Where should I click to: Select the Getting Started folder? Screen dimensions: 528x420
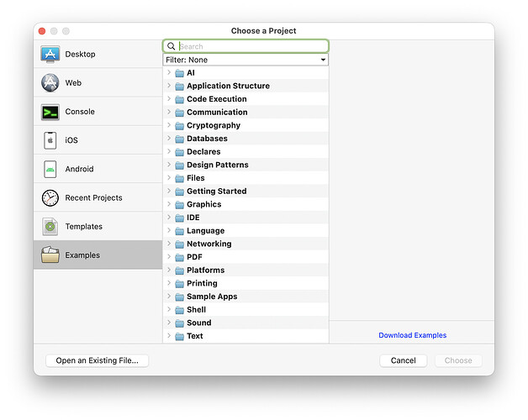[x=216, y=192]
